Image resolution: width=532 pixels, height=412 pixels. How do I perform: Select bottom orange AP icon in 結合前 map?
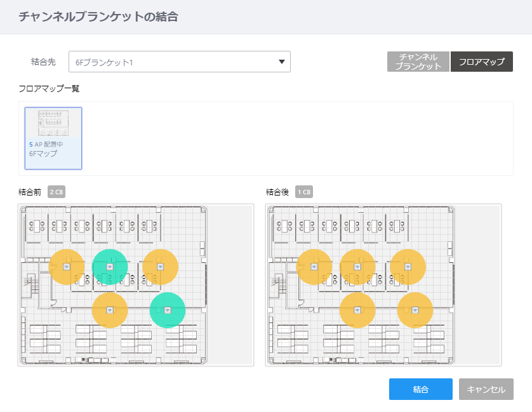[x=110, y=310]
